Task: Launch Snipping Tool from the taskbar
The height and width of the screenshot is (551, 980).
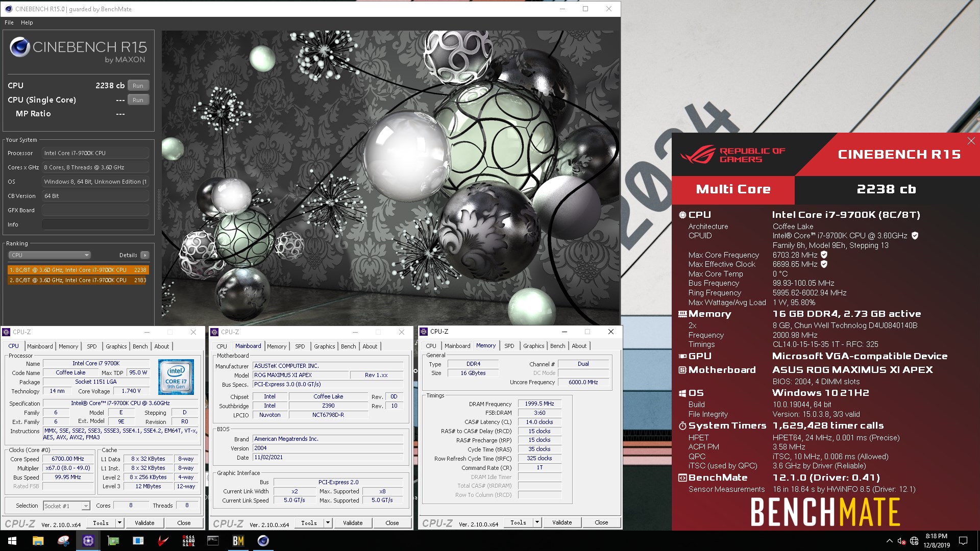Action: click(x=63, y=541)
